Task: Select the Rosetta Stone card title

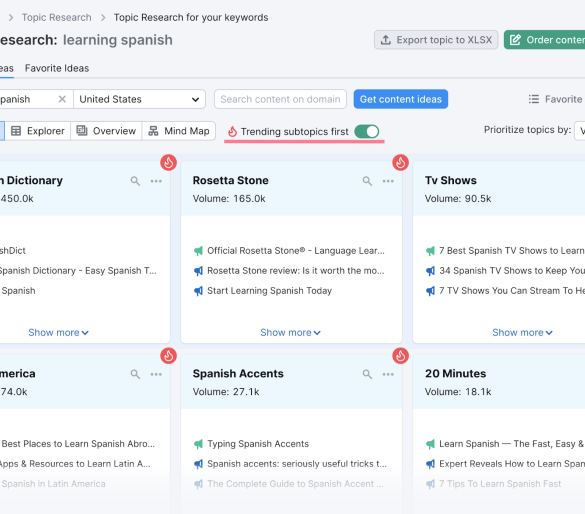Action: (x=231, y=181)
